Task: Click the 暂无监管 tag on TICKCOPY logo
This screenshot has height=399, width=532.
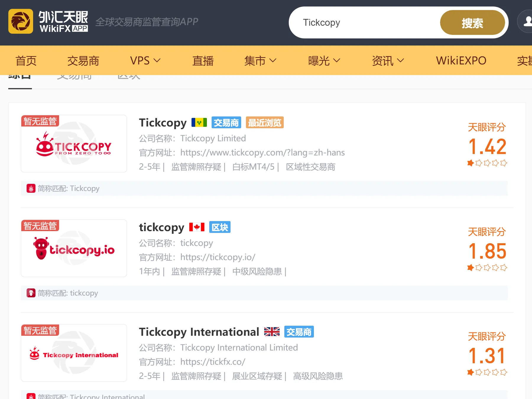Action: click(40, 121)
